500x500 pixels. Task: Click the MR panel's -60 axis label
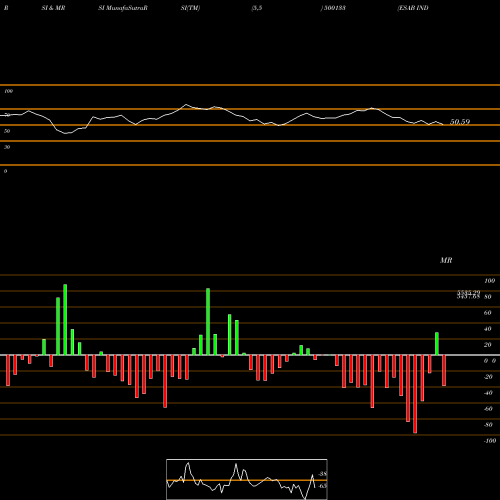488,409
